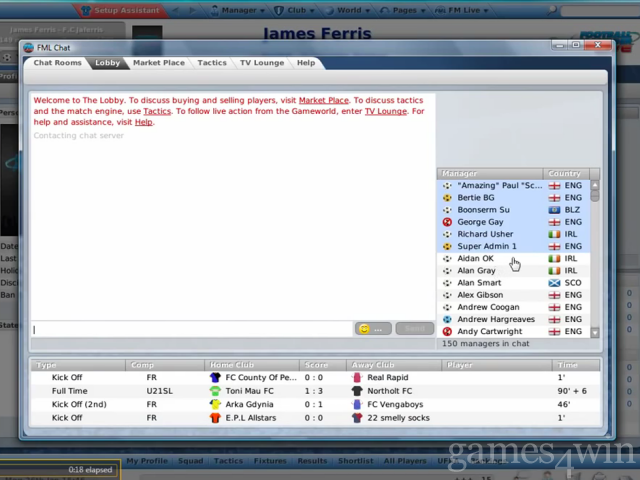
Task: Click E.P.L Allstars red shirt icon
Action: click(215, 417)
